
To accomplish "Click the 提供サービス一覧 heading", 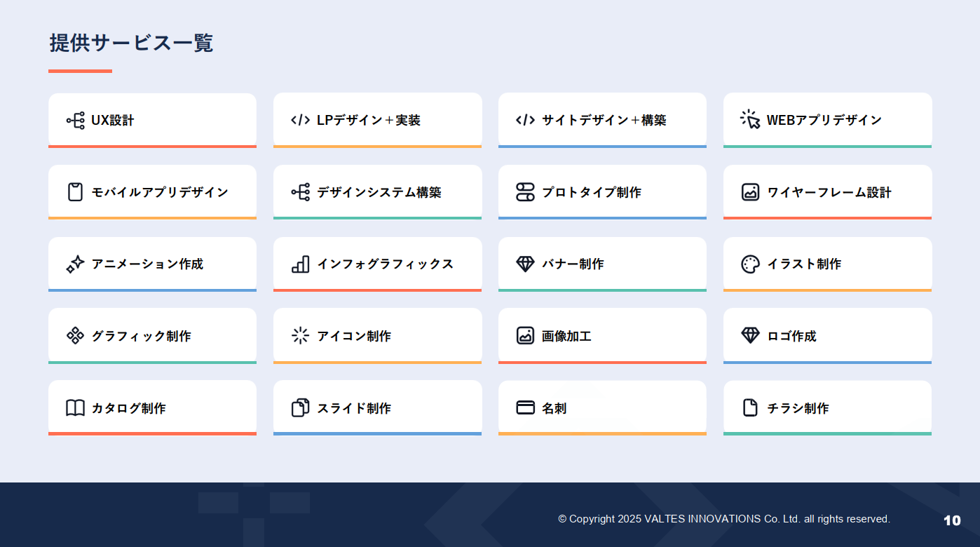I will [x=131, y=43].
